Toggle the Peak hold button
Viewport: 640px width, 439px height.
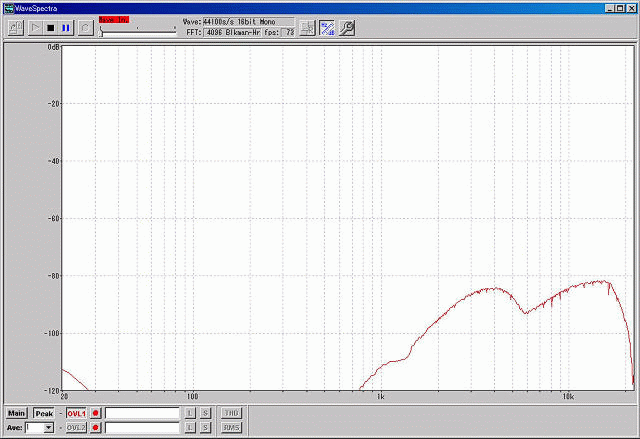point(44,413)
